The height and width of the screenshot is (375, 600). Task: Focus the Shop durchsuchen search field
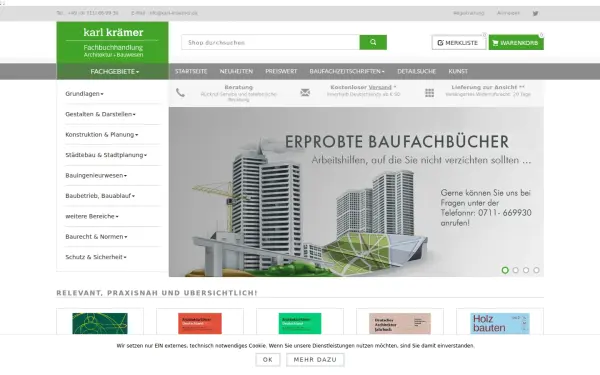[271, 42]
